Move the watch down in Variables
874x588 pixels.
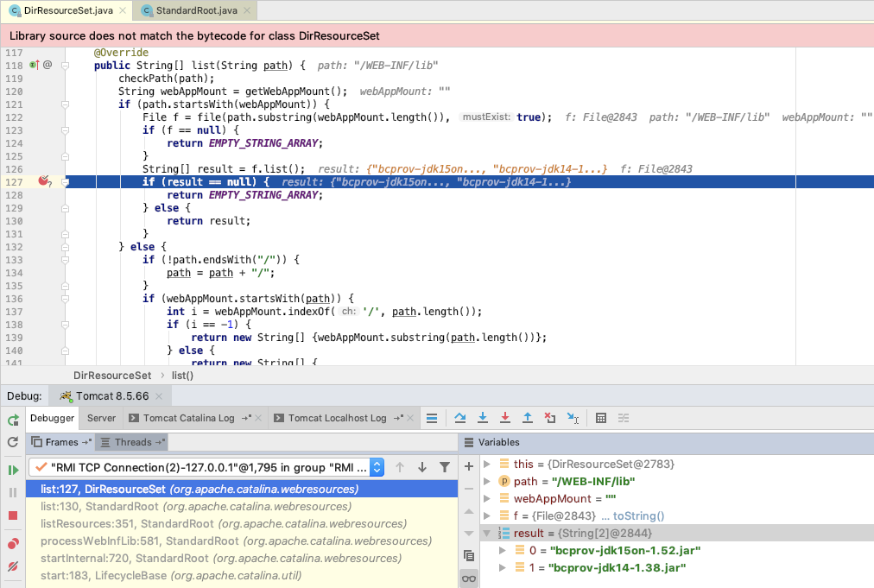coord(469,534)
